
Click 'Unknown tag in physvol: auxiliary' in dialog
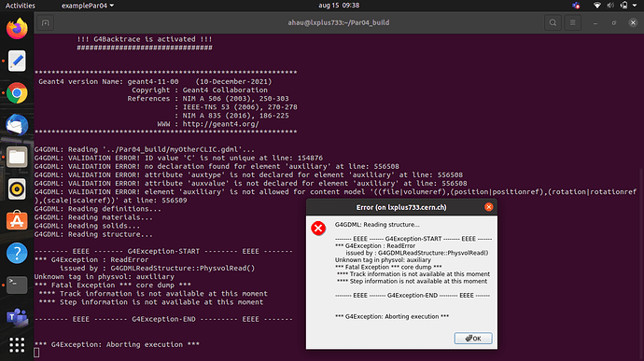click(x=383, y=260)
